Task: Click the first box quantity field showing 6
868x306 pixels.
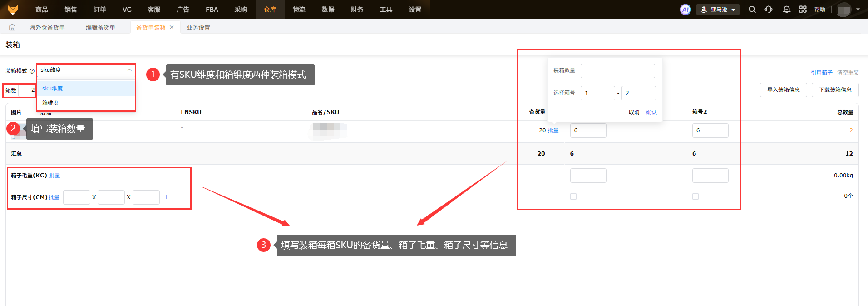Action: [588, 130]
